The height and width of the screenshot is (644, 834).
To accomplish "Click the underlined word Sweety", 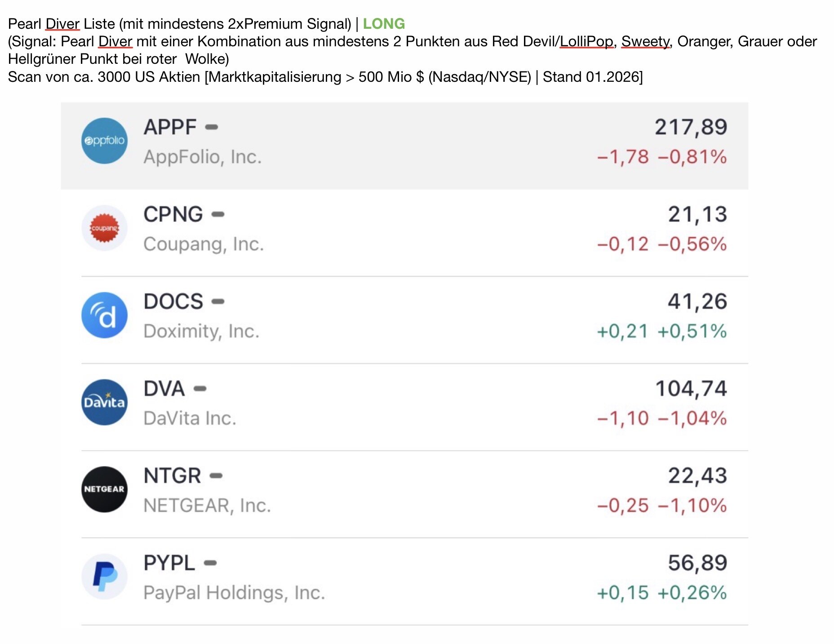I will click(x=645, y=41).
